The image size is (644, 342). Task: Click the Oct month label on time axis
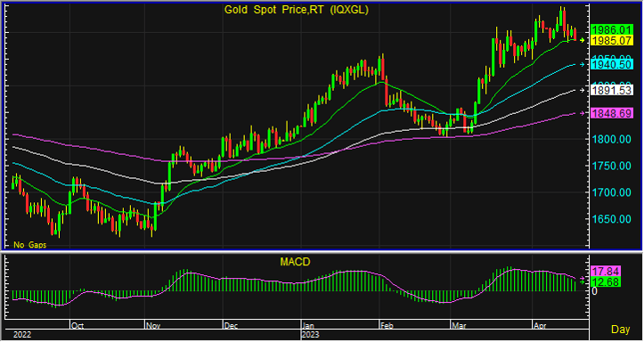(77, 326)
